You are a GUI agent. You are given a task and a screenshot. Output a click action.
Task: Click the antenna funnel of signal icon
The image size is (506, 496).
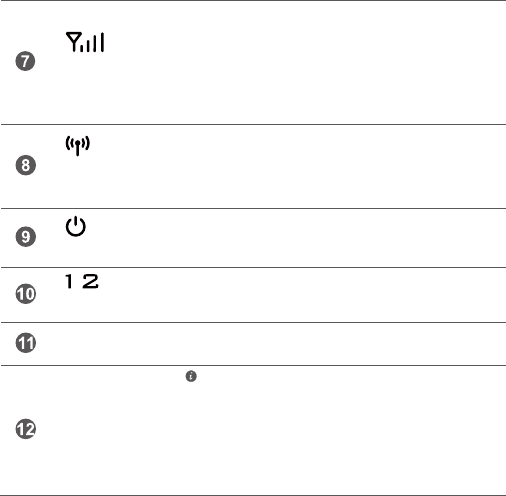tap(74, 42)
